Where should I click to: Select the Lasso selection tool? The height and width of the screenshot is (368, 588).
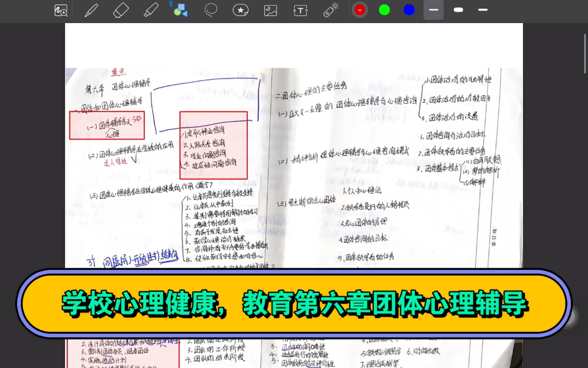point(211,10)
